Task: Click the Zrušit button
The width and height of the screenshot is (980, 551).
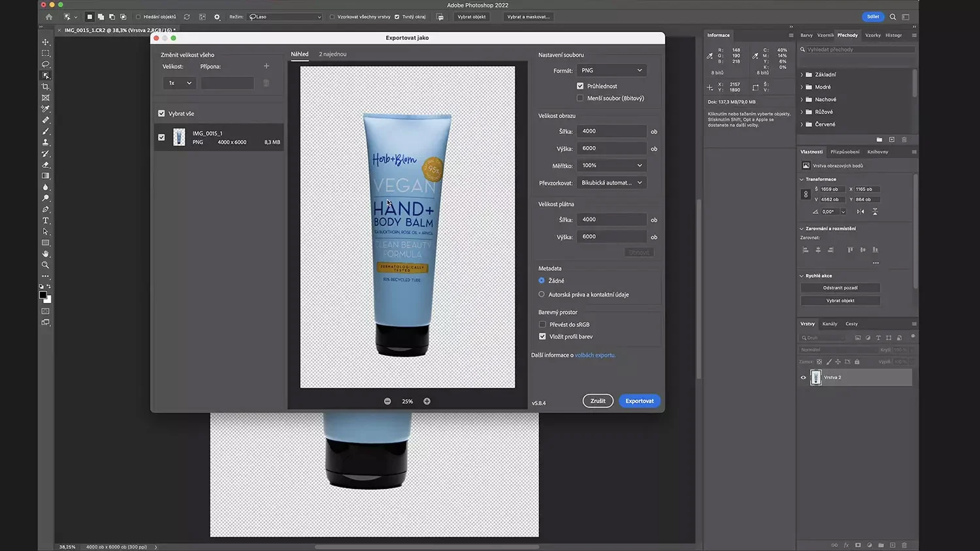Action: 598,401
